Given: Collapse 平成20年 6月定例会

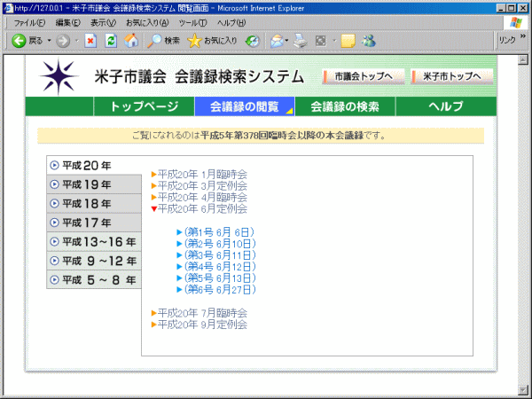Looking at the screenshot, I should [x=199, y=208].
